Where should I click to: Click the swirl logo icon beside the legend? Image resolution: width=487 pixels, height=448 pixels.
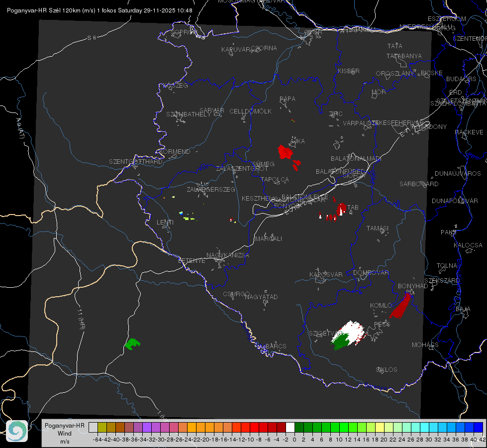coord(17,431)
